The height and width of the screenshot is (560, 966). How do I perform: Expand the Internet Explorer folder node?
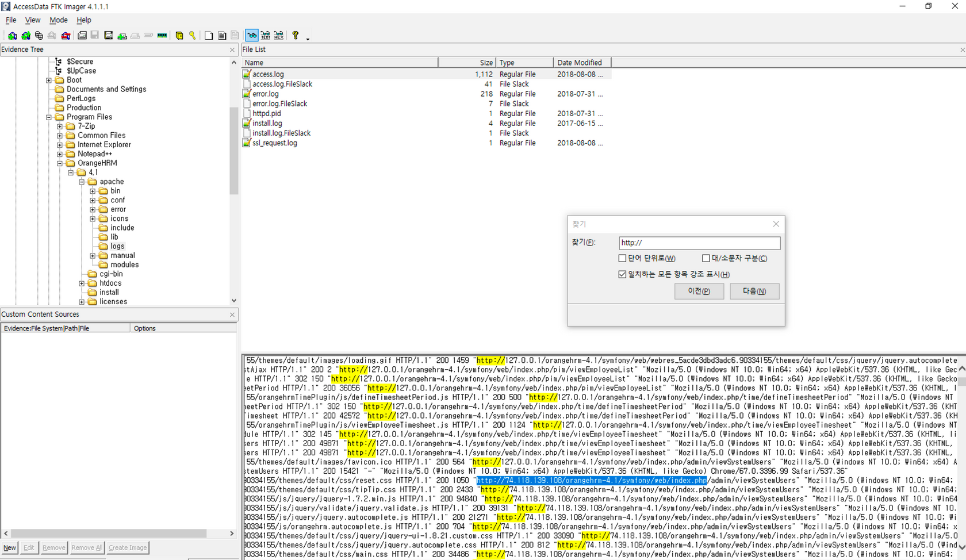[x=60, y=145]
